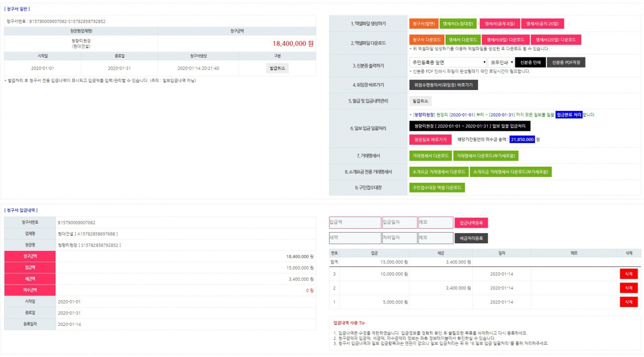Viewport: 644px width, 357px height.
Task: Click the black 신분증 인쇄 button
Action: pos(530,62)
